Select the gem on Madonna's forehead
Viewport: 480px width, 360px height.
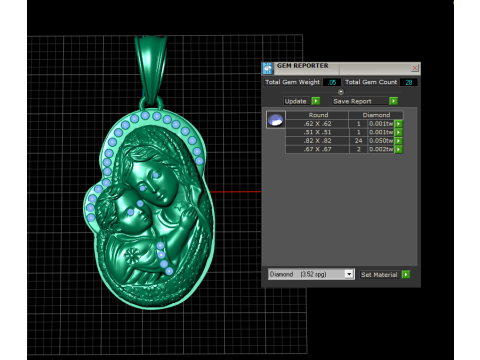coord(156,175)
